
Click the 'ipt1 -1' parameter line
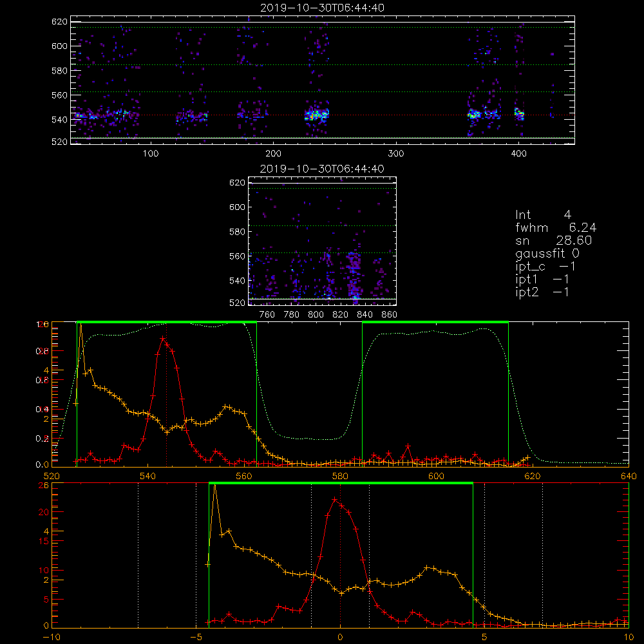pyautogui.click(x=542, y=279)
